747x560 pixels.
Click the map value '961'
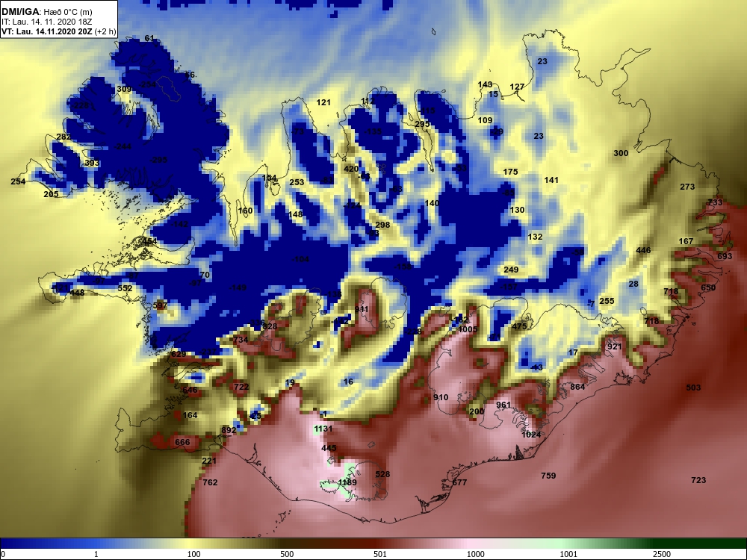(503, 405)
